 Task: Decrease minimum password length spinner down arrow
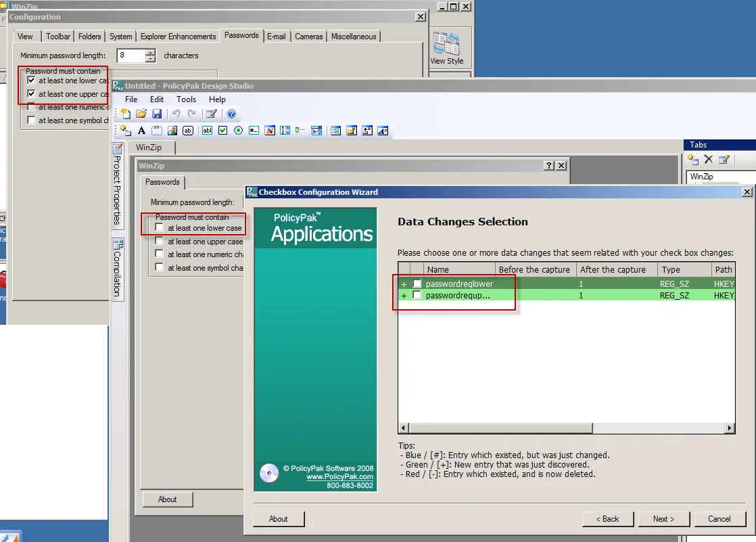coord(150,59)
